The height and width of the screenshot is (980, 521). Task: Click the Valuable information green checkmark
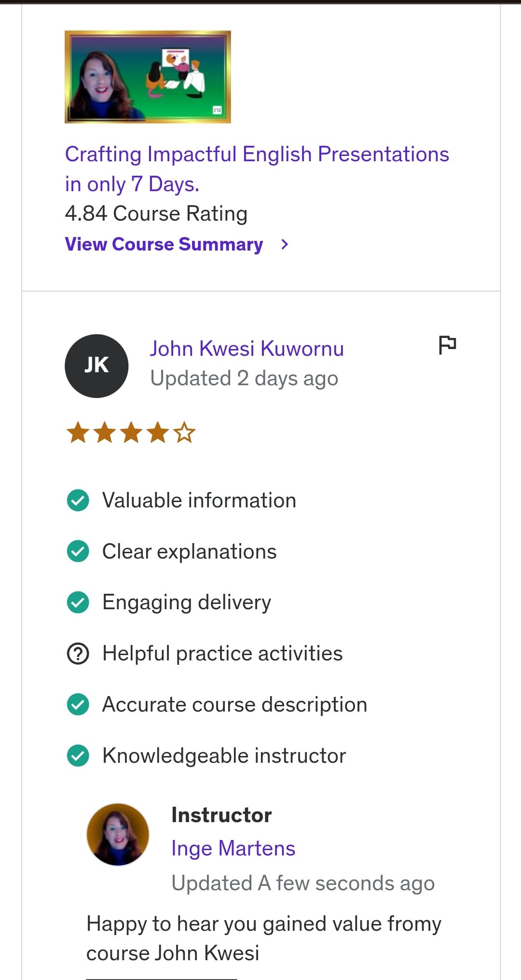coord(78,501)
